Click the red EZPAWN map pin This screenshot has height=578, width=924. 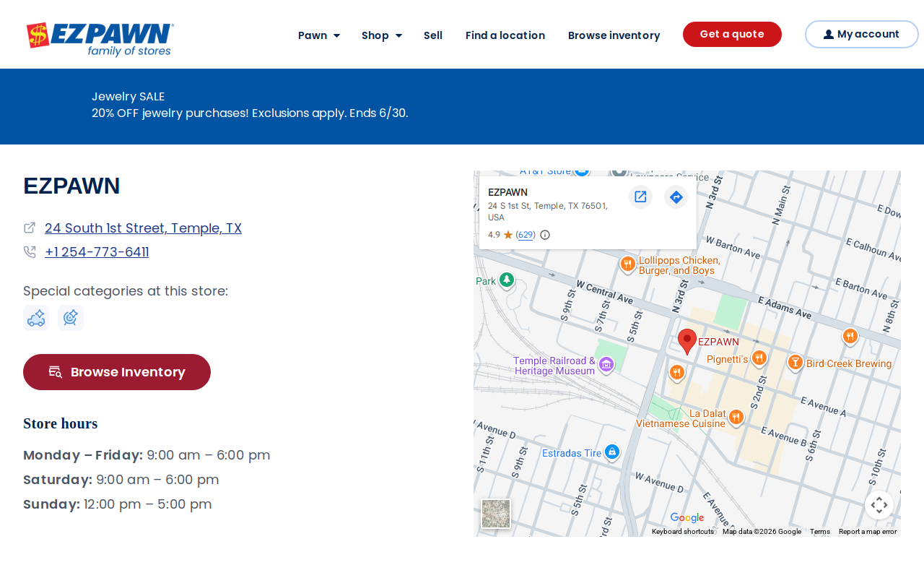(687, 341)
